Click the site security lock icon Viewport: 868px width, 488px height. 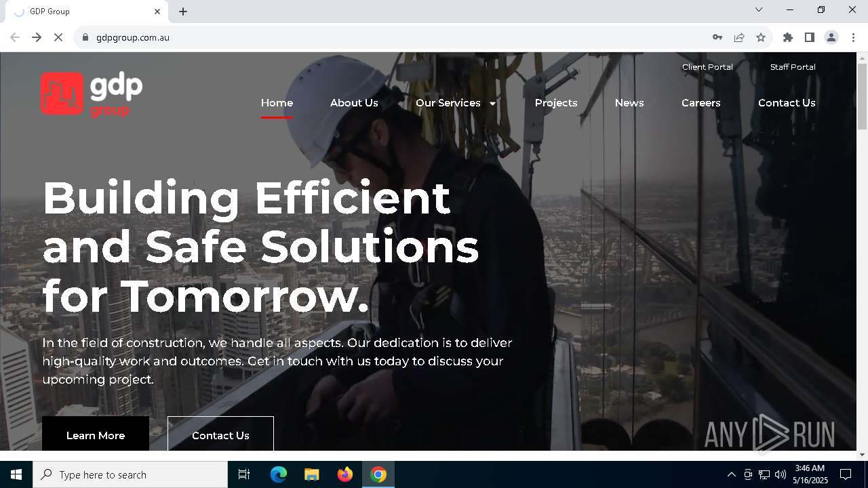(85, 37)
